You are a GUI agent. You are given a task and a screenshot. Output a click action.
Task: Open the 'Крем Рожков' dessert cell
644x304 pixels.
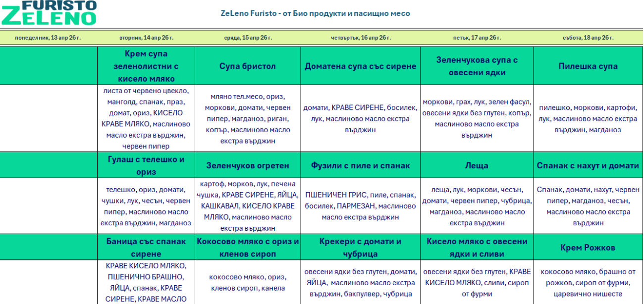(x=588, y=246)
